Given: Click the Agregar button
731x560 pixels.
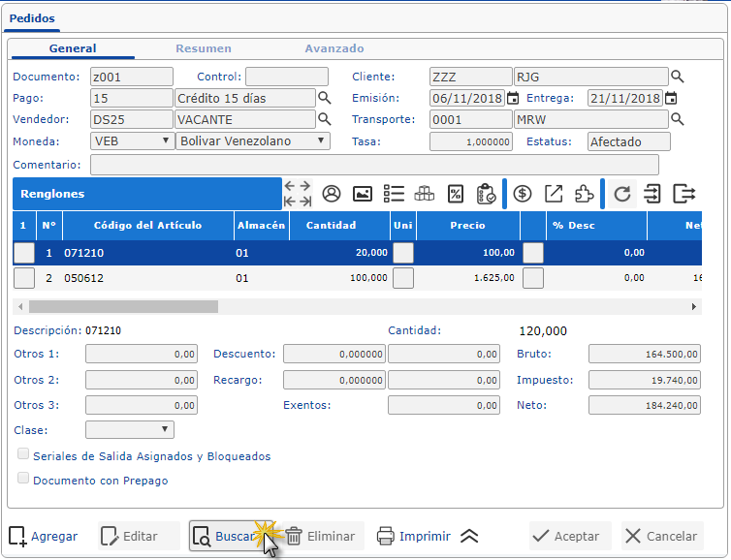Looking at the screenshot, I should (x=44, y=536).
